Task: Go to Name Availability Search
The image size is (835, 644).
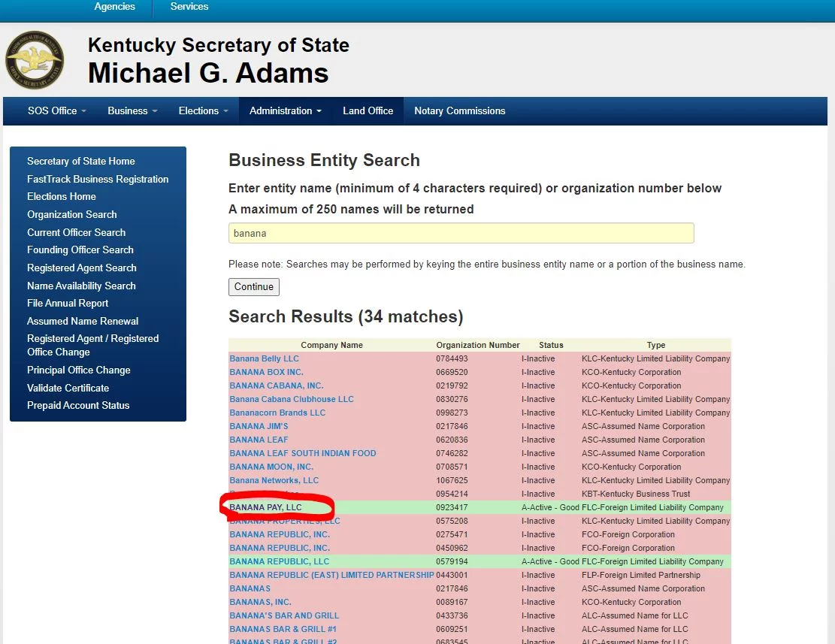Action: tap(81, 286)
